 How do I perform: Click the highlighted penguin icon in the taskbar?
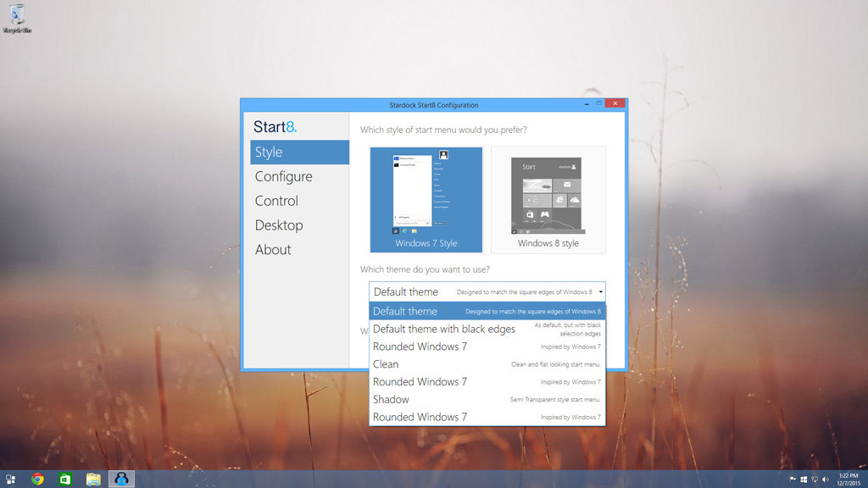pos(121,480)
